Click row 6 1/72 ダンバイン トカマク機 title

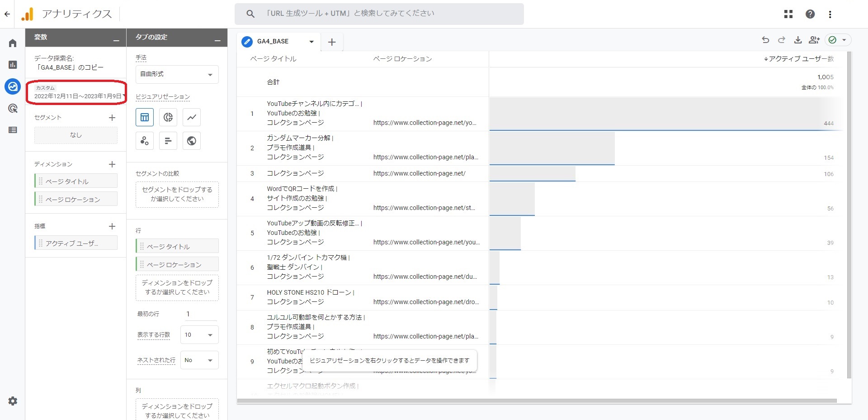point(308,258)
